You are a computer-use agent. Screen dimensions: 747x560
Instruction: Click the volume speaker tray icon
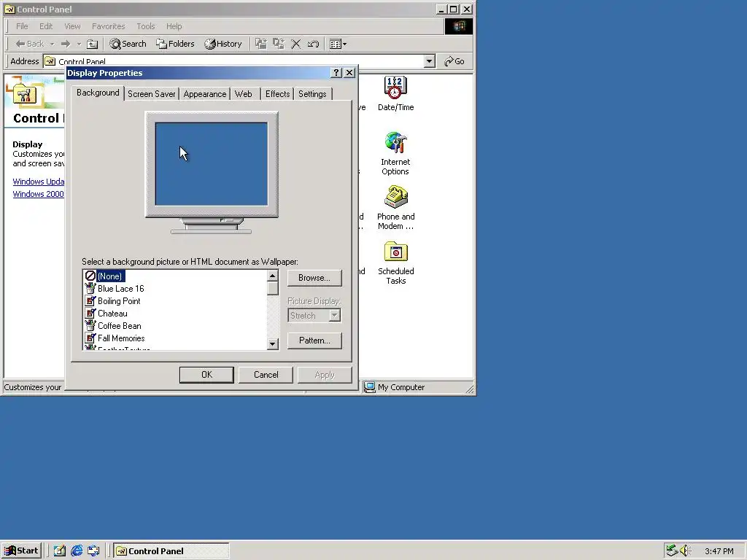pyautogui.click(x=685, y=551)
